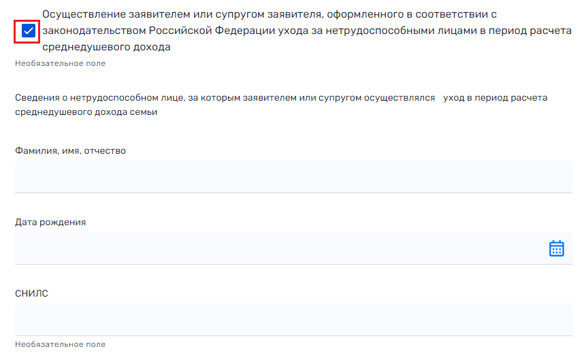Screen dimensions: 588x364
Task: Click Необязательное поле hint below СНИЛС
Action: tap(60, 344)
